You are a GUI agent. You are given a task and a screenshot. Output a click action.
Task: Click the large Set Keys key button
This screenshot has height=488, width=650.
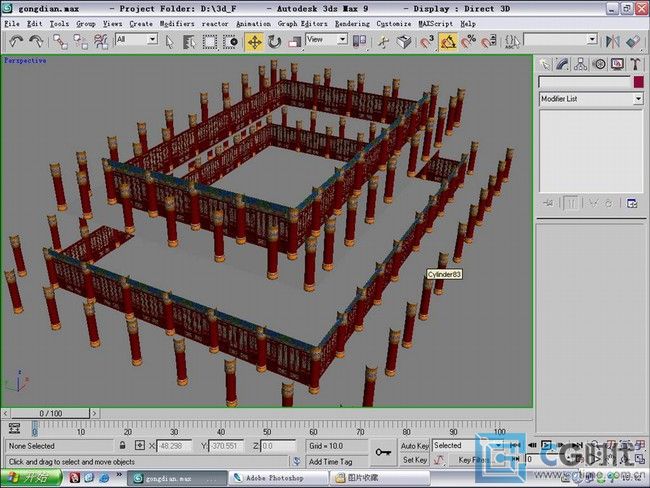tap(383, 452)
